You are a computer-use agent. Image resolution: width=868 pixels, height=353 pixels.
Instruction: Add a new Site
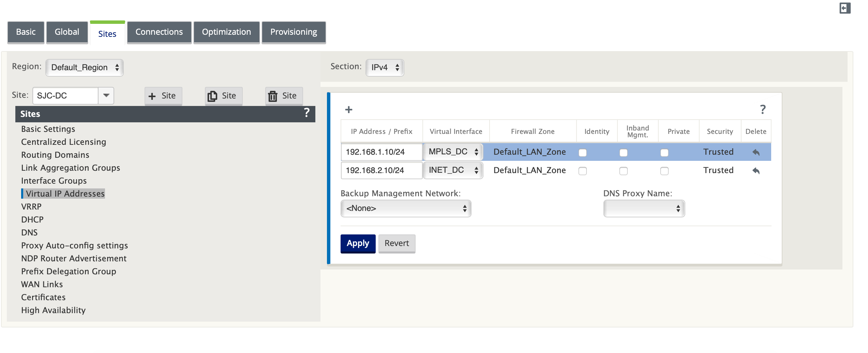tap(163, 96)
